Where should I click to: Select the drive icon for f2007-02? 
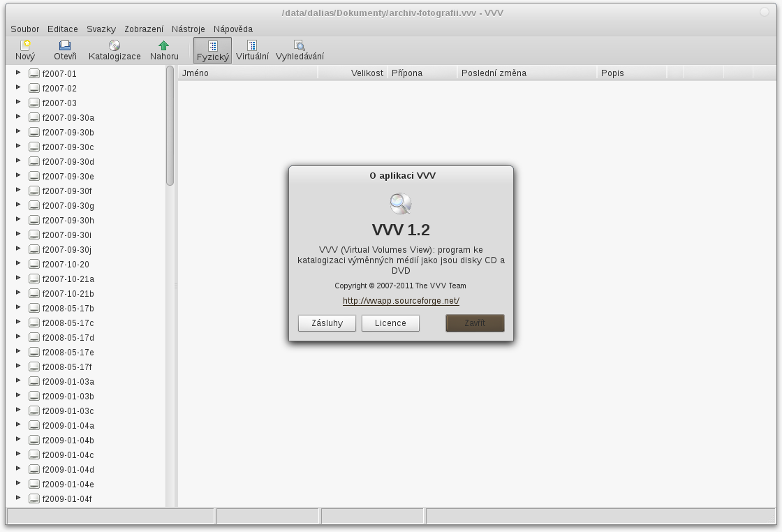point(34,88)
